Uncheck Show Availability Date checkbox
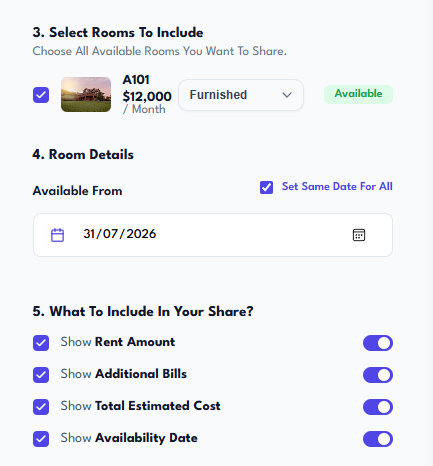This screenshot has height=466, width=433. tap(41, 439)
